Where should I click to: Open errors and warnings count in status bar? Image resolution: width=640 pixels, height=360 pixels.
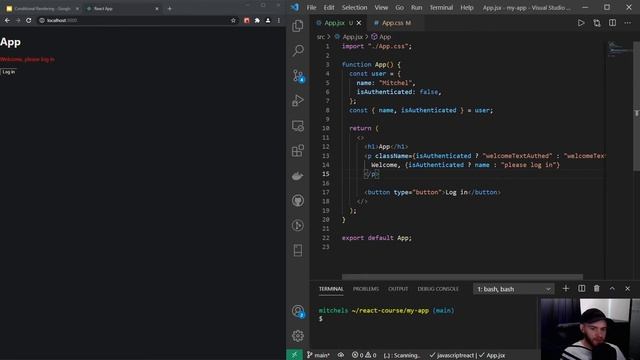364,355
